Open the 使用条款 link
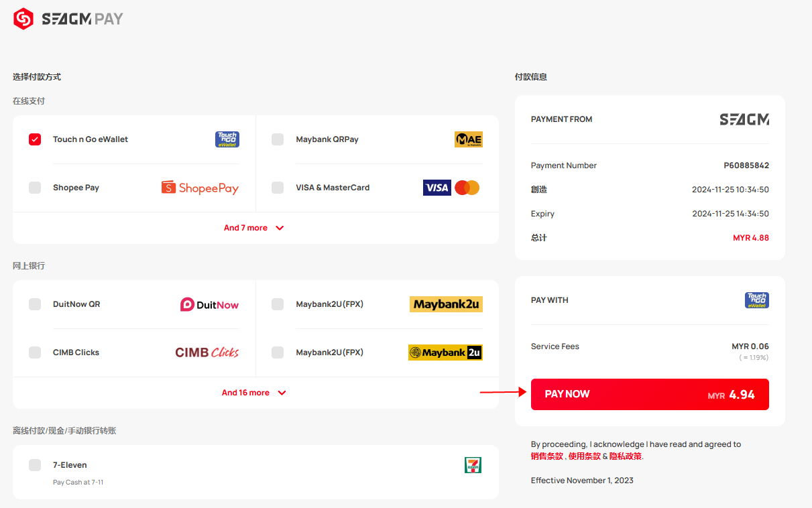The width and height of the screenshot is (812, 508). coord(585,456)
